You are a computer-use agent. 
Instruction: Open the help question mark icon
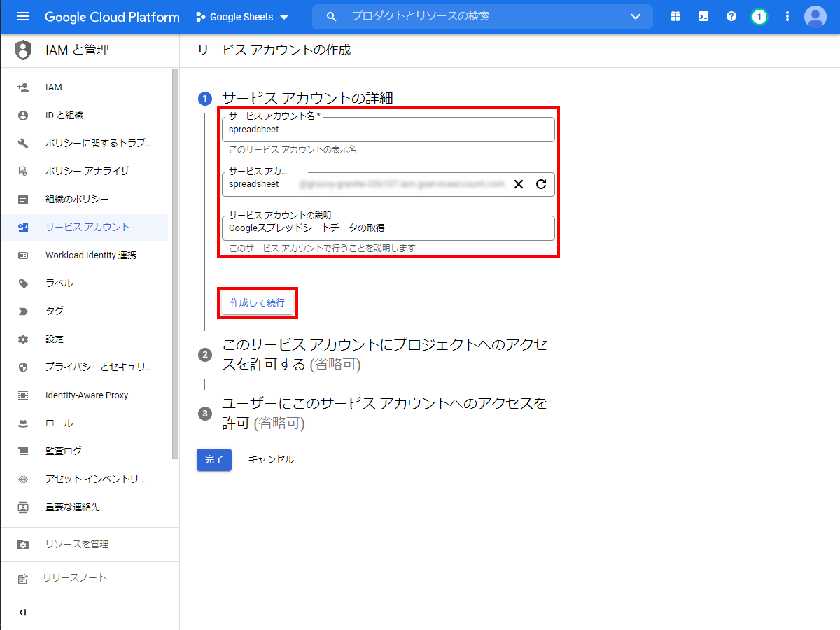(x=731, y=17)
